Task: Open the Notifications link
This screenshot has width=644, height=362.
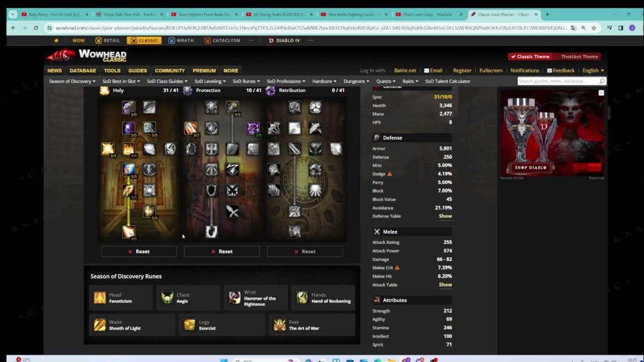Action: click(x=524, y=70)
